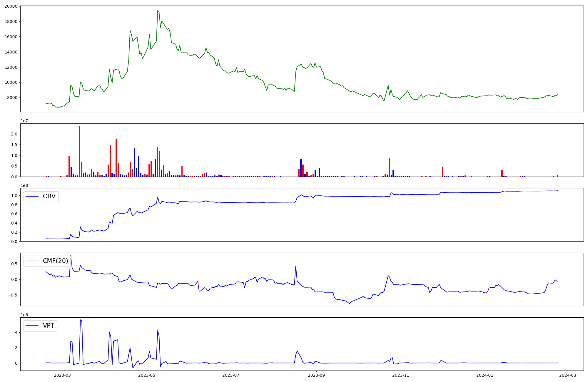The height and width of the screenshot is (382, 588).
Task: Click the 1e6 VPT scale label
Action: pos(24,315)
